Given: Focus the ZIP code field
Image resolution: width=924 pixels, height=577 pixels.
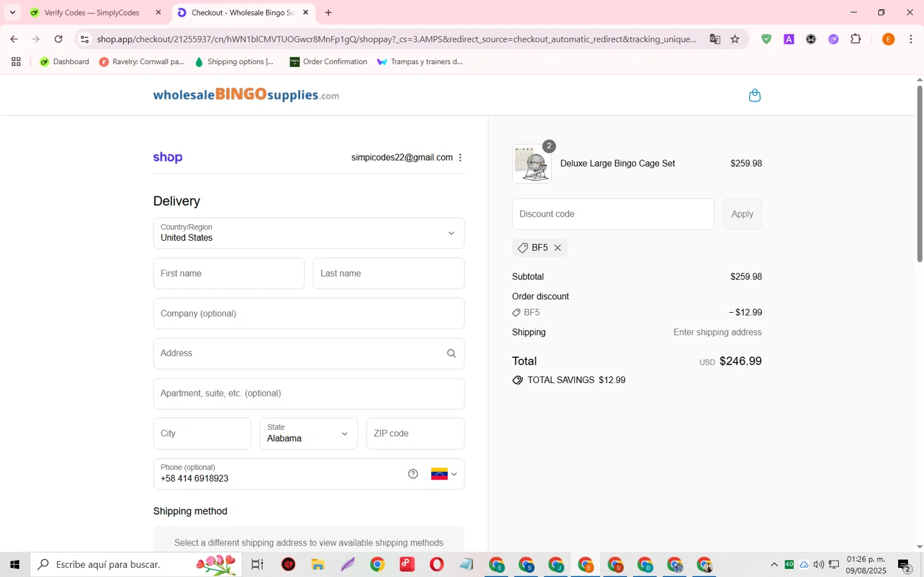Looking at the screenshot, I should click(415, 434).
